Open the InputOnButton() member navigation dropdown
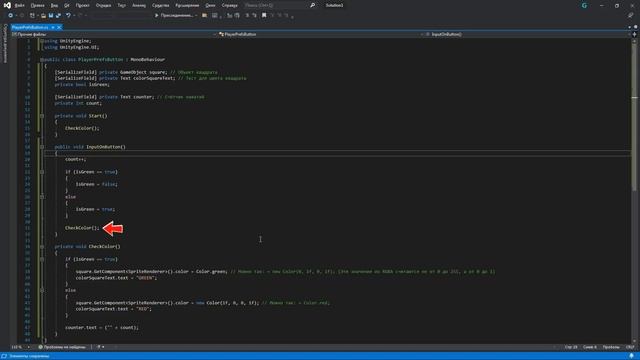The width and height of the screenshot is (640, 360). coord(527,34)
